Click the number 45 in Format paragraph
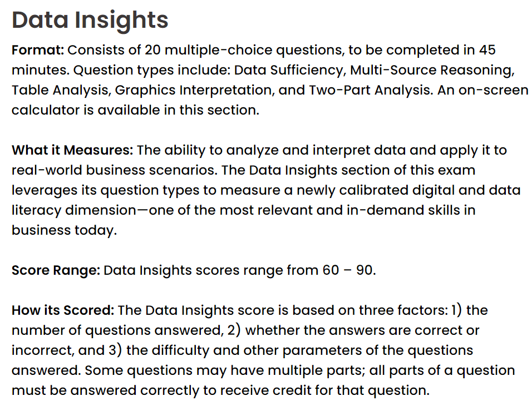 click(x=487, y=50)
